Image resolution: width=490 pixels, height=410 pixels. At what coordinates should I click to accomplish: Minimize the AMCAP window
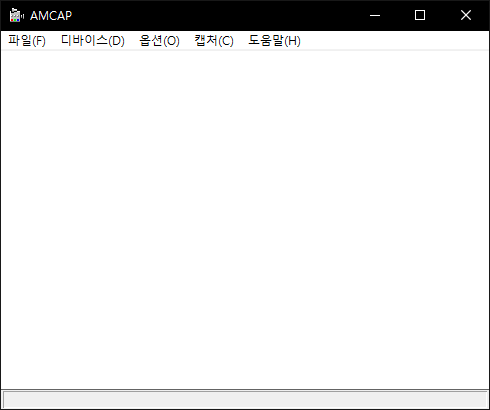coord(375,15)
